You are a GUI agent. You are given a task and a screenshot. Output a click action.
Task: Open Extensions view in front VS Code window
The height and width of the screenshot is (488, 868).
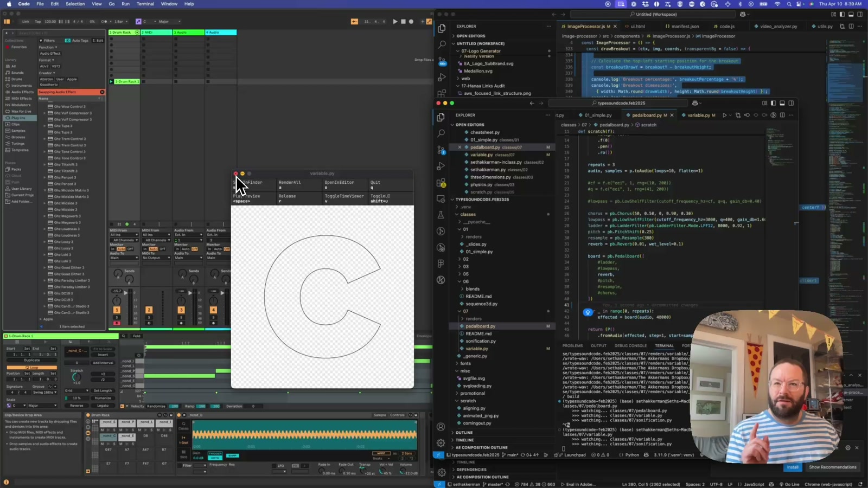coord(441,183)
